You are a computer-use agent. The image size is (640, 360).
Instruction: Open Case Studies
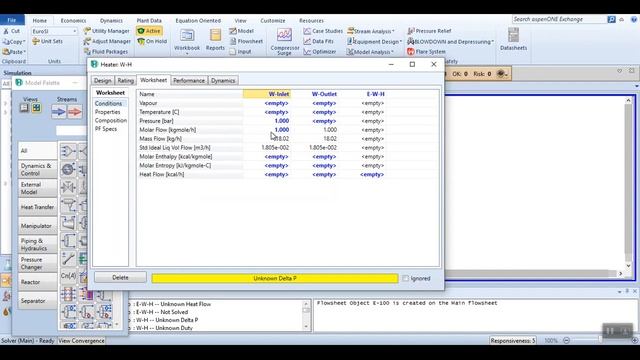(x=323, y=31)
